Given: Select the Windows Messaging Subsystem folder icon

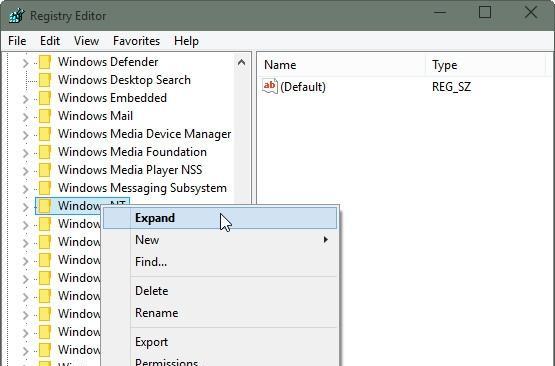Looking at the screenshot, I should pyautogui.click(x=45, y=188).
